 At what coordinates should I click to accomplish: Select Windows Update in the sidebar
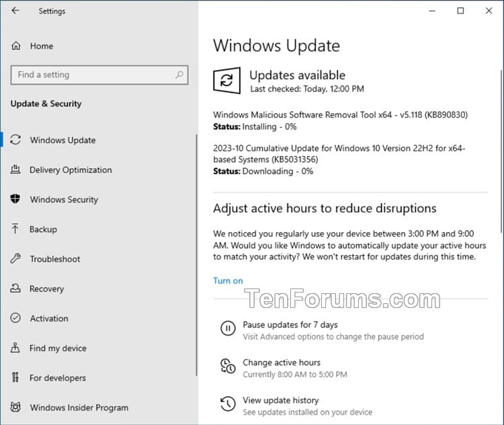point(98,140)
